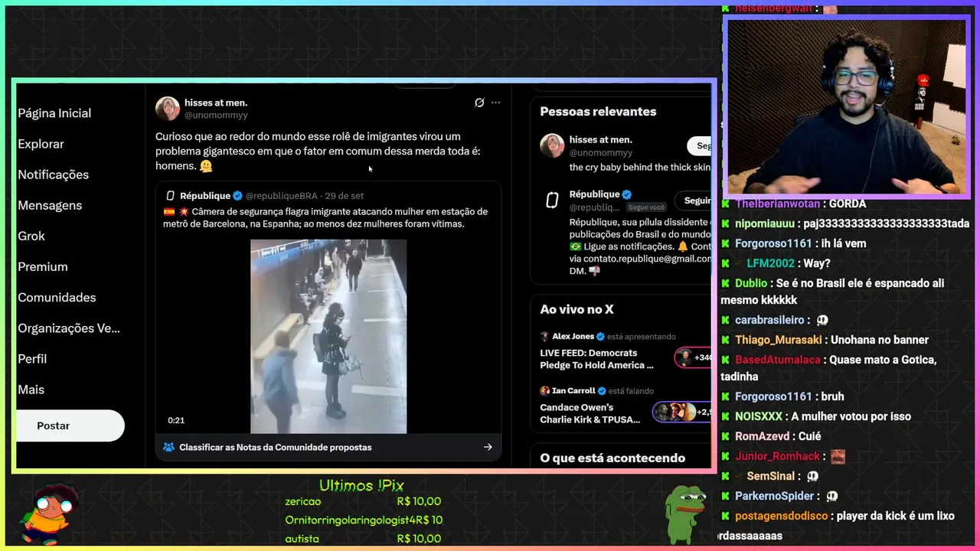The width and height of the screenshot is (980, 551).
Task: Open Comunidades in the sidebar
Action: click(57, 297)
